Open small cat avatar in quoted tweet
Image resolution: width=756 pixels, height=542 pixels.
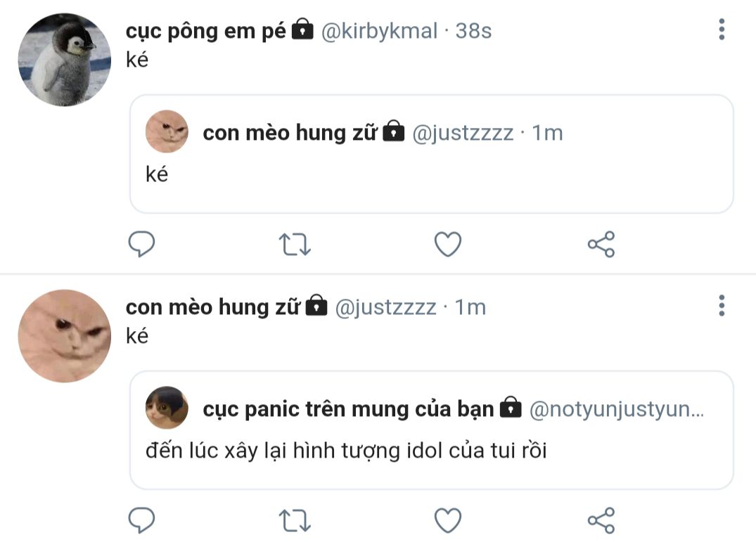tap(167, 131)
